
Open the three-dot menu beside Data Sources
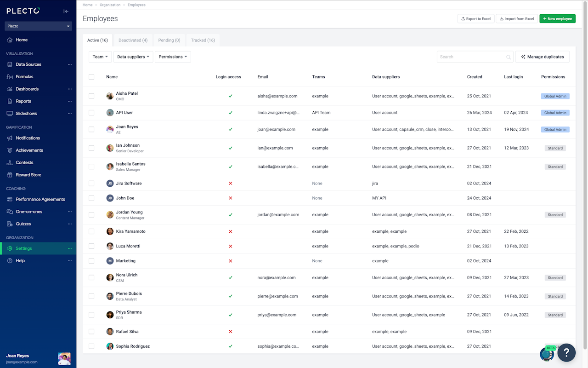coord(70,64)
